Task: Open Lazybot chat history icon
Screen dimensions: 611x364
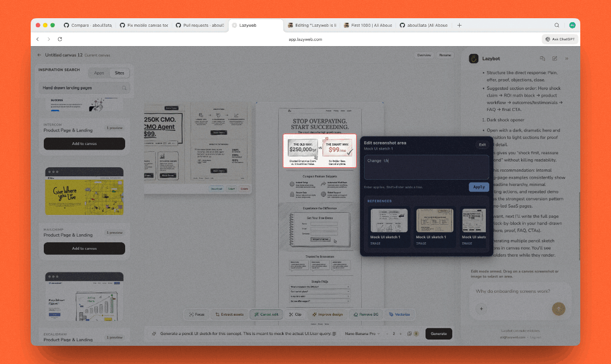Action: (x=542, y=59)
